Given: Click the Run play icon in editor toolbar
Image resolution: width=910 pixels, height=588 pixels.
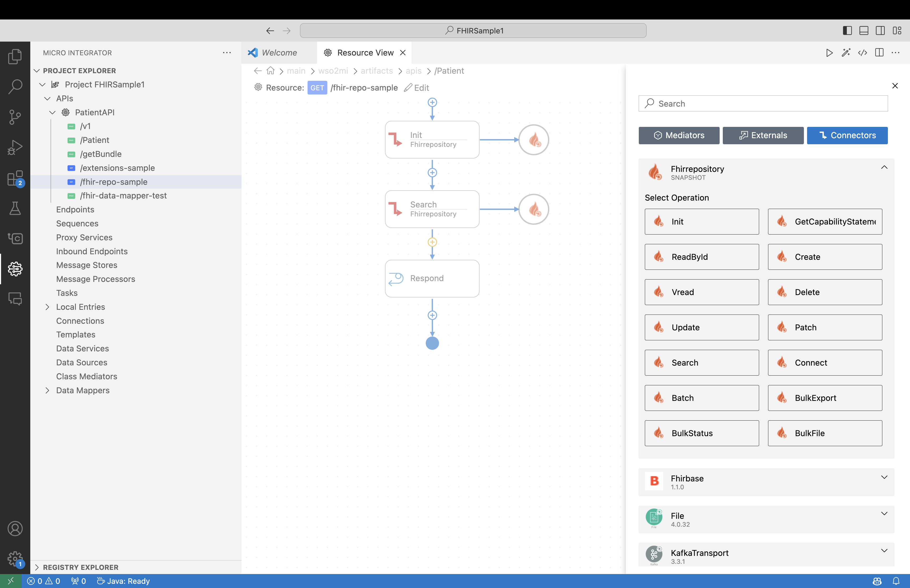Looking at the screenshot, I should (x=829, y=53).
